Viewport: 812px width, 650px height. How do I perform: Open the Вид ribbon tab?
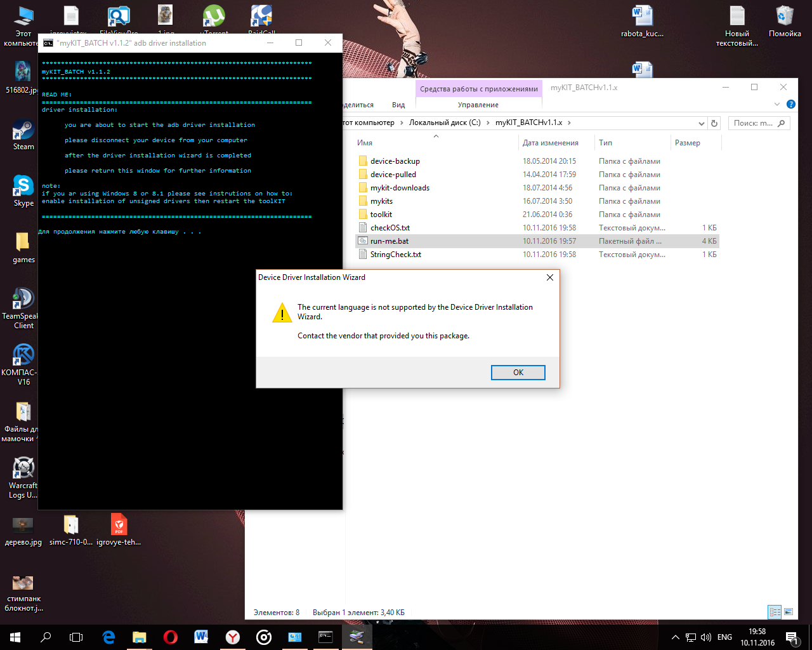(398, 105)
